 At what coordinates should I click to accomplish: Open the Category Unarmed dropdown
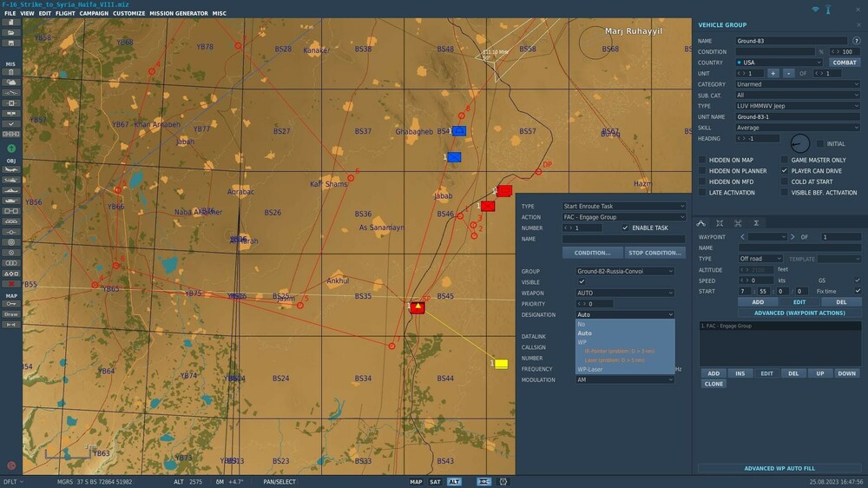pos(798,84)
